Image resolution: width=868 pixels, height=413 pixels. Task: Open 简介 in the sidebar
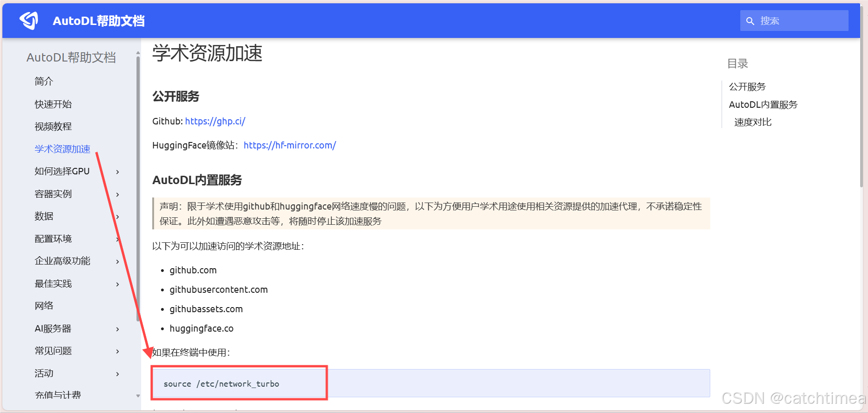click(44, 81)
